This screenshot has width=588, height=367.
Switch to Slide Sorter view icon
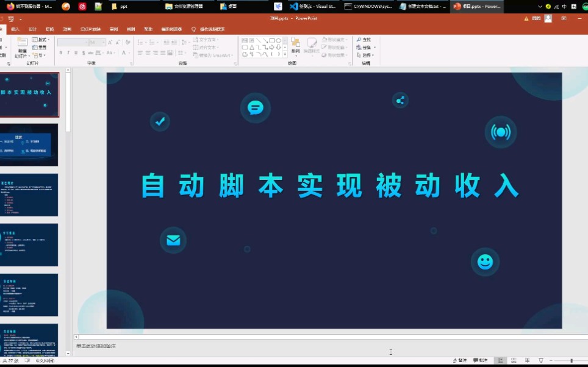pyautogui.click(x=513, y=360)
